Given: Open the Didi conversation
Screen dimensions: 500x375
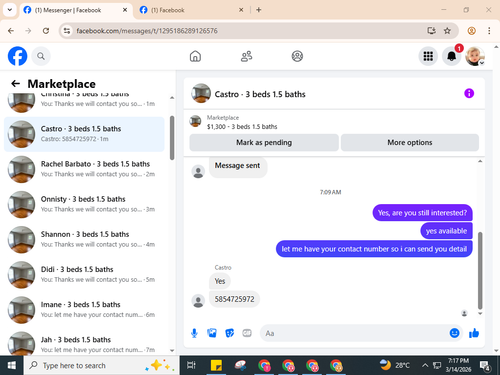Looking at the screenshot, I should coord(84,275).
